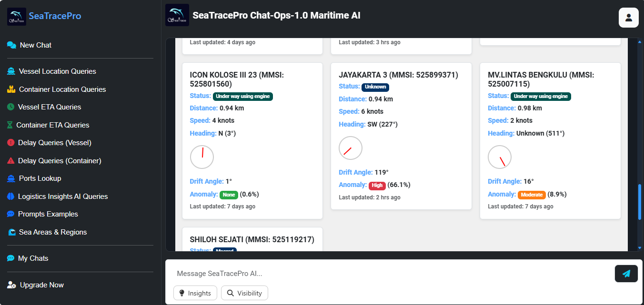The image size is (644, 305).
Task: Click the Ports Lookup ship icon
Action: tap(11, 178)
